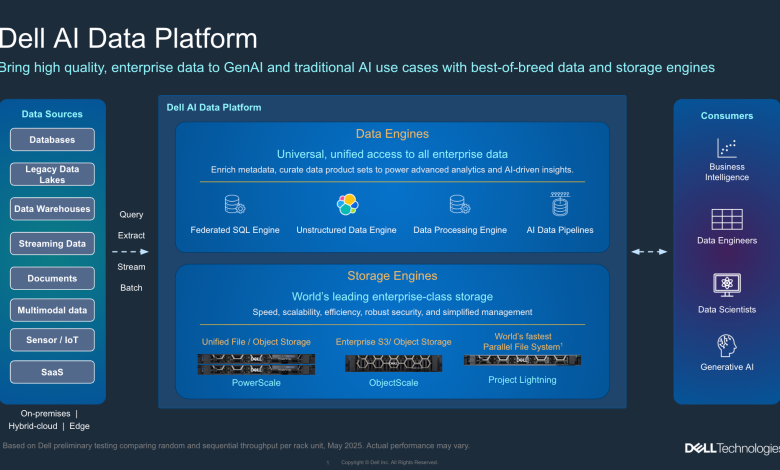The width and height of the screenshot is (780, 470).
Task: Click the Dell Technologies logo
Action: pos(732,448)
